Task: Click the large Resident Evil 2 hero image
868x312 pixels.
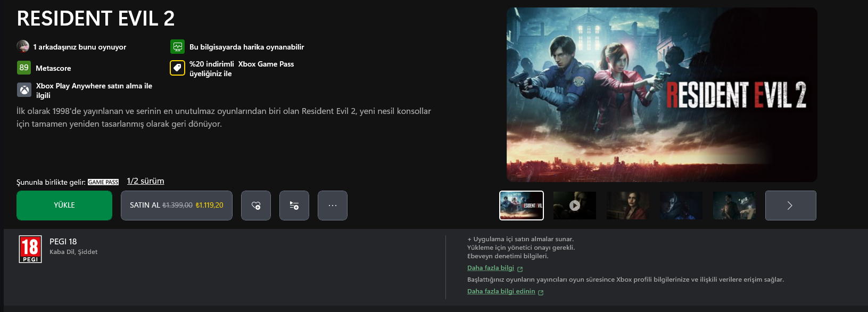Action: [x=662, y=95]
